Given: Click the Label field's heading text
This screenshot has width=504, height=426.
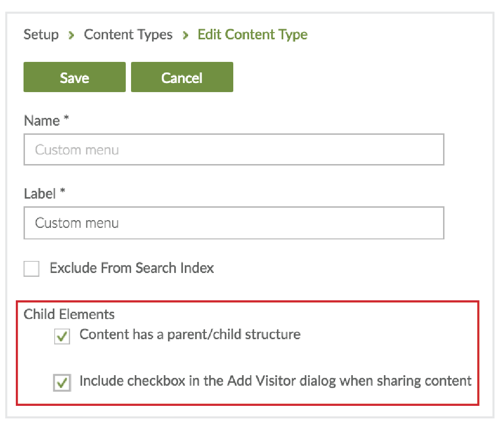Looking at the screenshot, I should pos(40,194).
